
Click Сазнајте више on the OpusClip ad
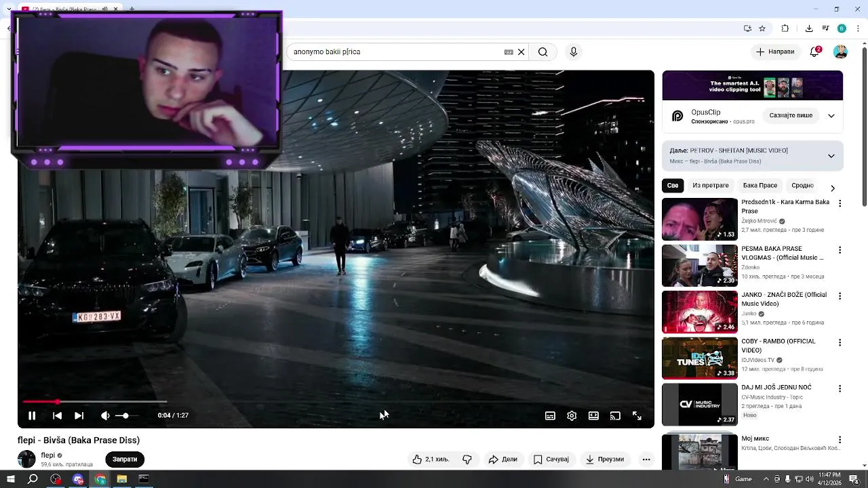point(791,116)
